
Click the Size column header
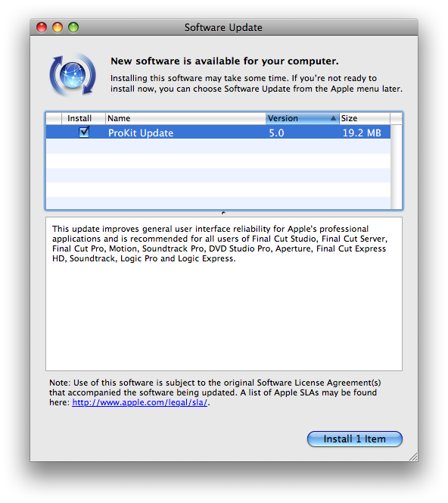(365, 118)
